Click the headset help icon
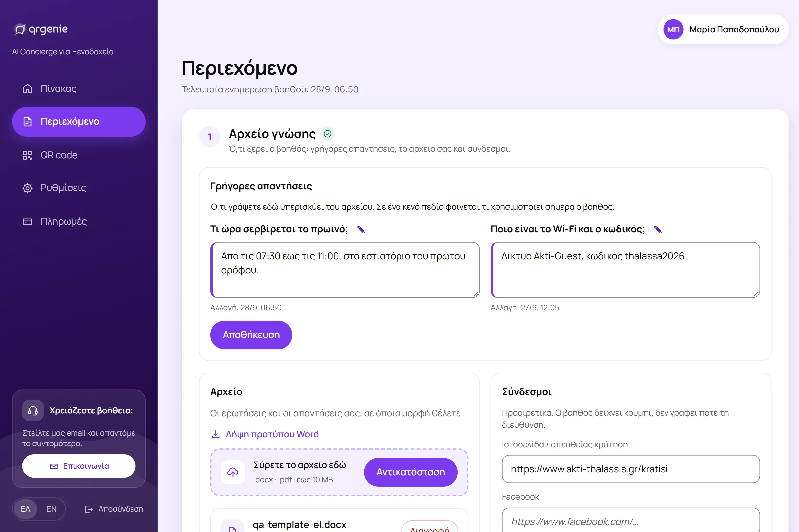Image resolution: width=799 pixels, height=532 pixels. [33, 411]
